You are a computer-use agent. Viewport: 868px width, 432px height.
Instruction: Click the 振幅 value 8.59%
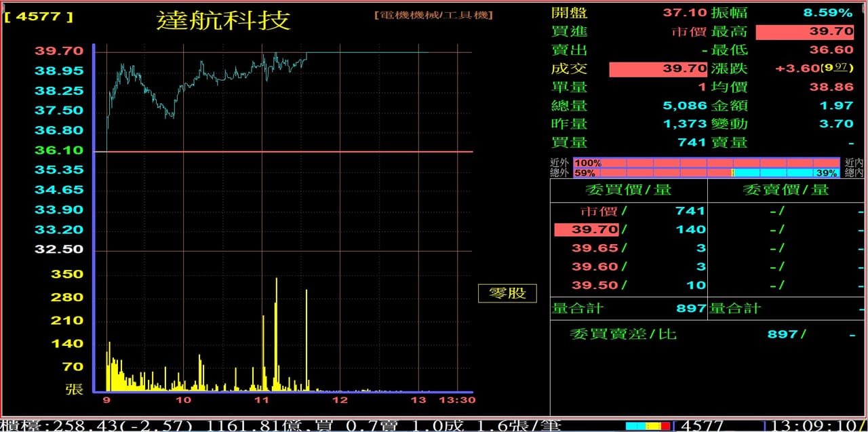[827, 13]
